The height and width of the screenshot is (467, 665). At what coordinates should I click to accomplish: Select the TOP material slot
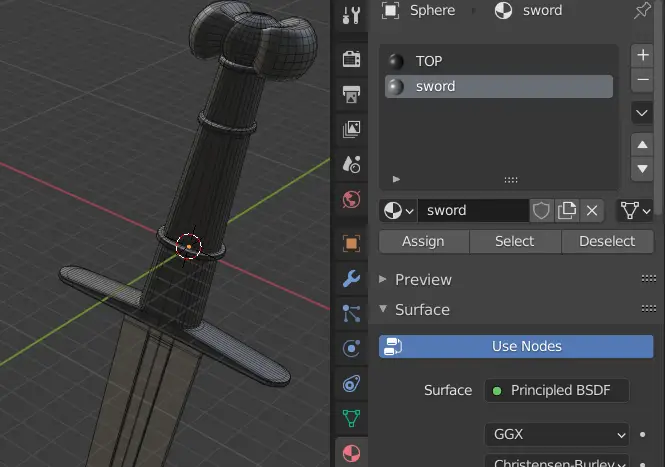tap(499, 61)
